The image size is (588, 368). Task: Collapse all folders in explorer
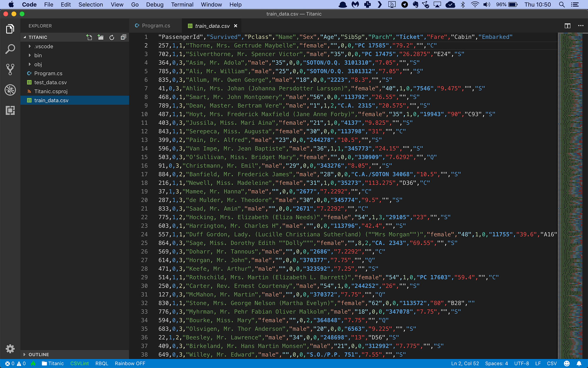pos(123,37)
